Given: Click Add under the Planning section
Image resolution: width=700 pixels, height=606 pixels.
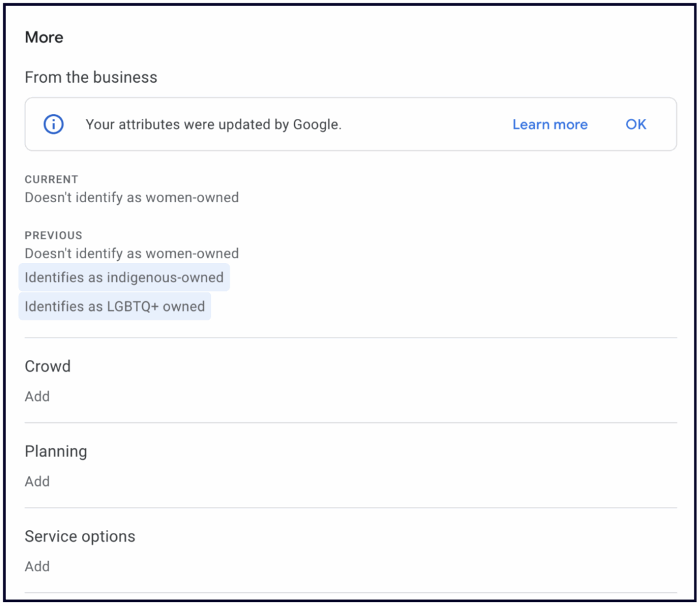Looking at the screenshot, I should pos(37,481).
